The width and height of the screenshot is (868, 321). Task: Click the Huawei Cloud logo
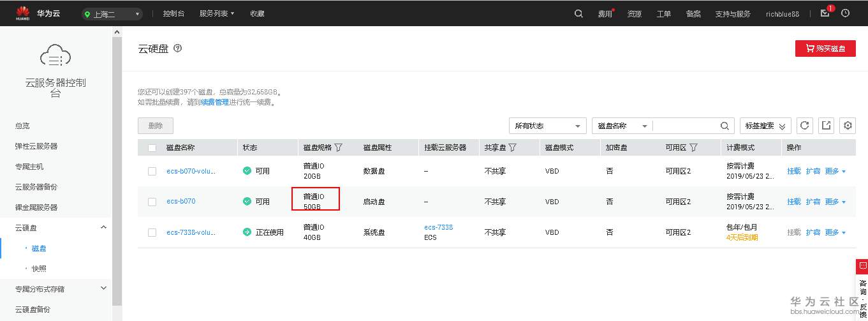(x=38, y=13)
